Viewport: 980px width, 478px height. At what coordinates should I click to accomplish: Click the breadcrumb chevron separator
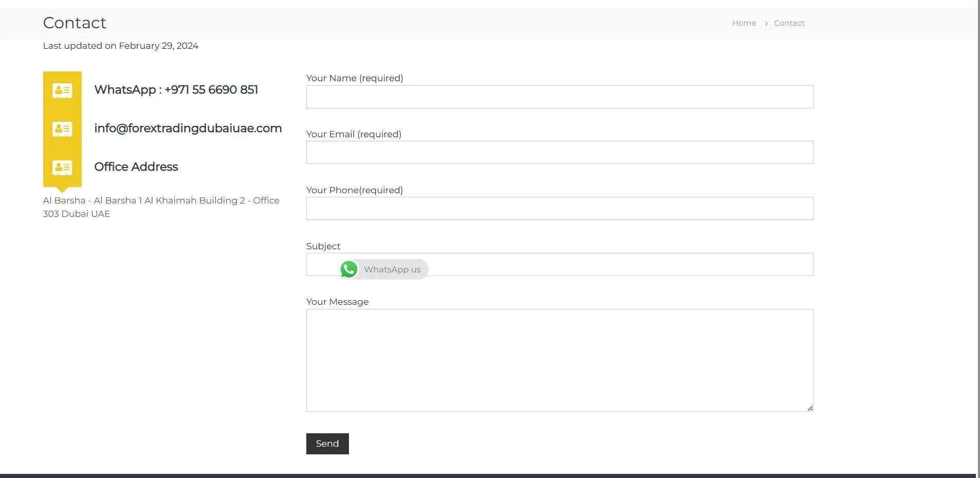coord(766,24)
